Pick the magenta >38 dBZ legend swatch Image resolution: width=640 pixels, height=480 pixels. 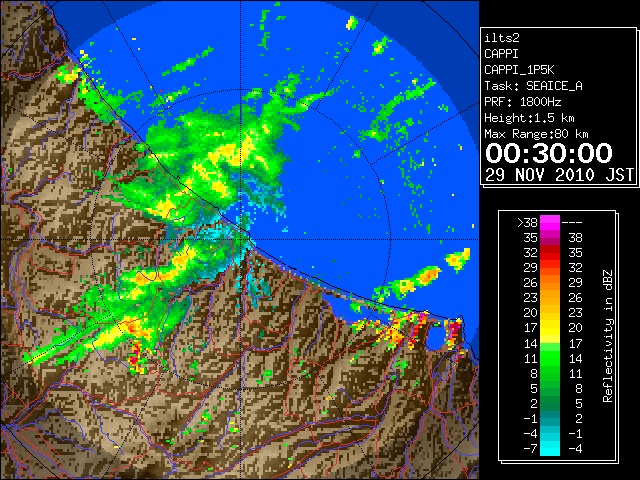point(550,223)
